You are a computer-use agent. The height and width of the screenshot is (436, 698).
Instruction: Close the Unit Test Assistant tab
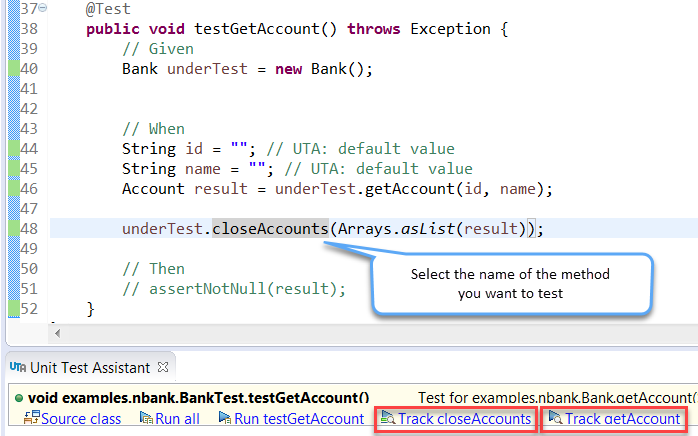point(163,367)
